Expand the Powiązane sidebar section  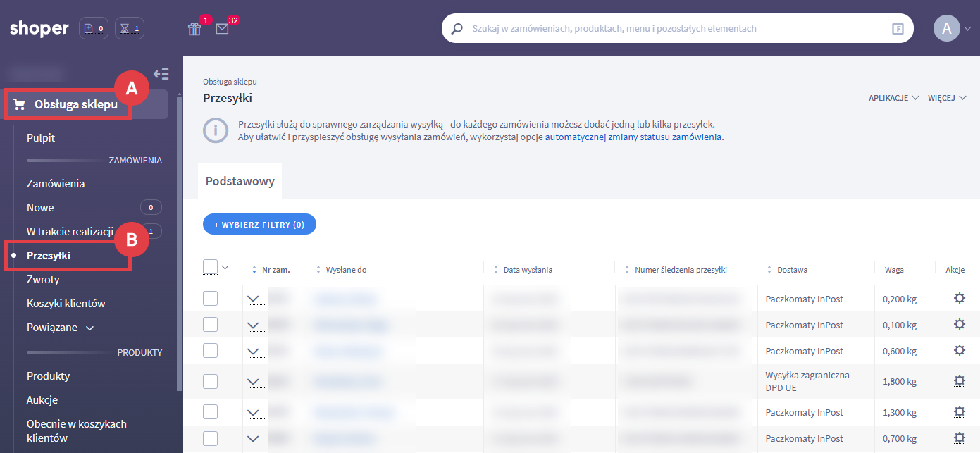pos(60,328)
